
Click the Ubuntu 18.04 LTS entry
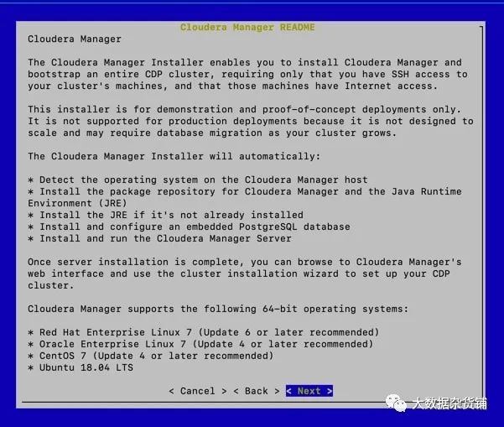81,367
